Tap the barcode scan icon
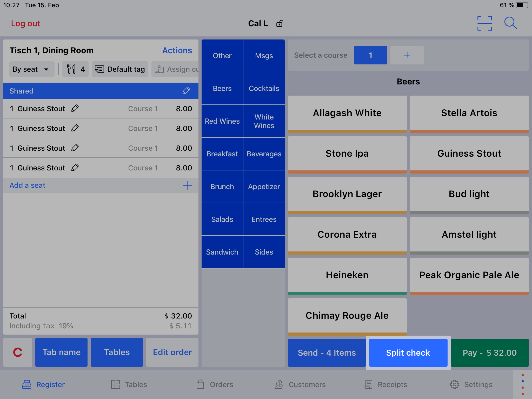 484,23
